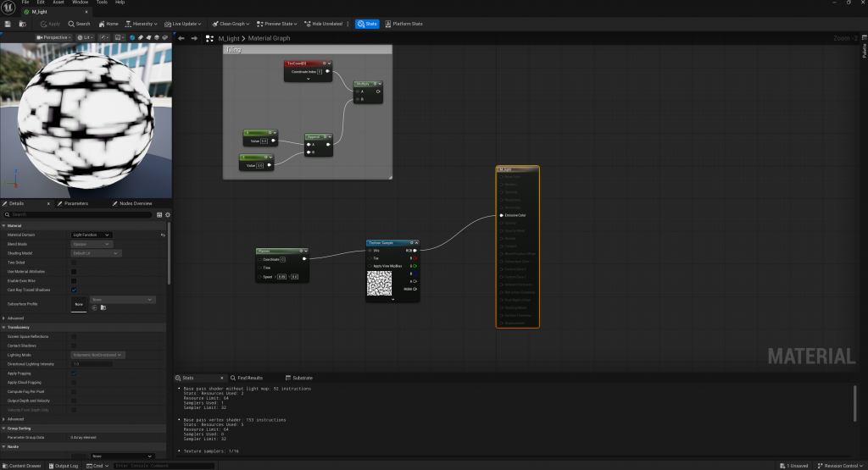Open the Content Drawer
Screen dimensions: 868x470
pos(22,466)
